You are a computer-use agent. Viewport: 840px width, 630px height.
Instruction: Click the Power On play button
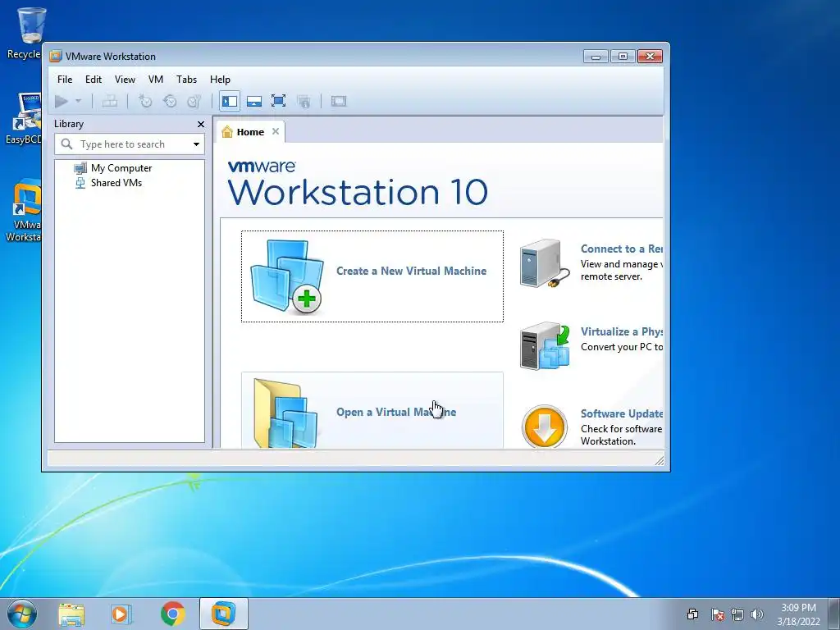click(x=62, y=101)
